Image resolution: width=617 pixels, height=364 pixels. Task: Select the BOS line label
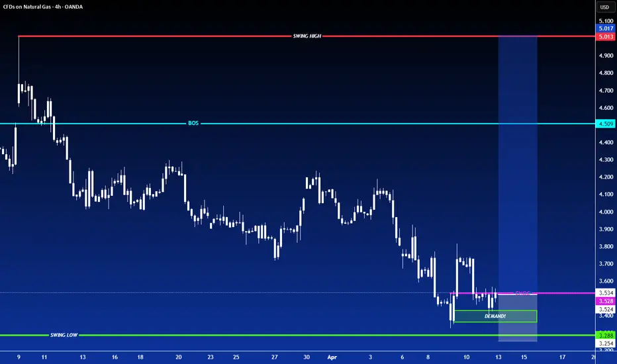tap(193, 123)
